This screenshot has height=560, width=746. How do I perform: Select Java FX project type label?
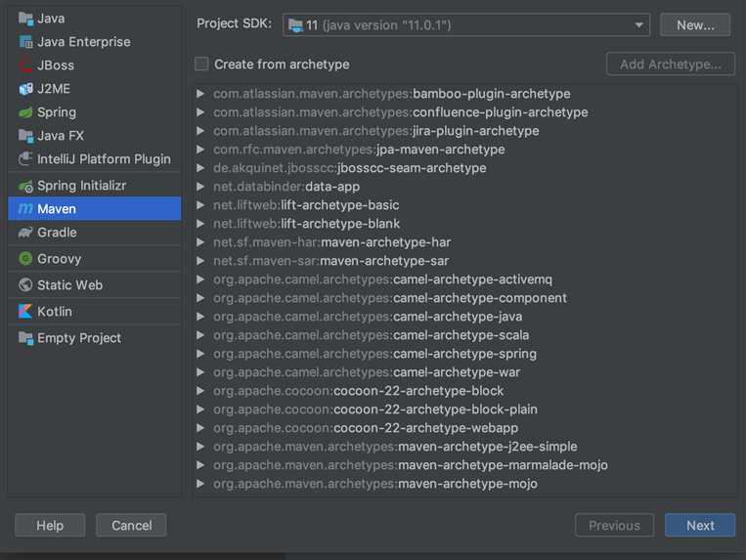point(61,136)
